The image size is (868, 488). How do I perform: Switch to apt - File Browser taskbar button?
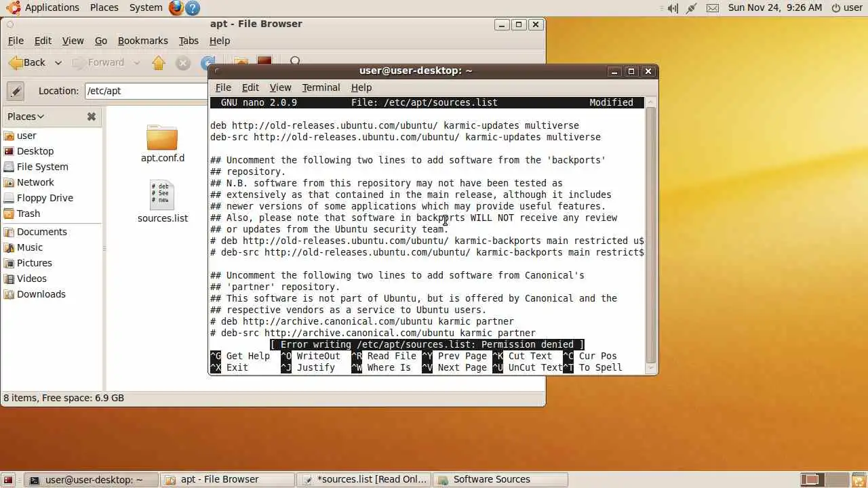pos(228,480)
